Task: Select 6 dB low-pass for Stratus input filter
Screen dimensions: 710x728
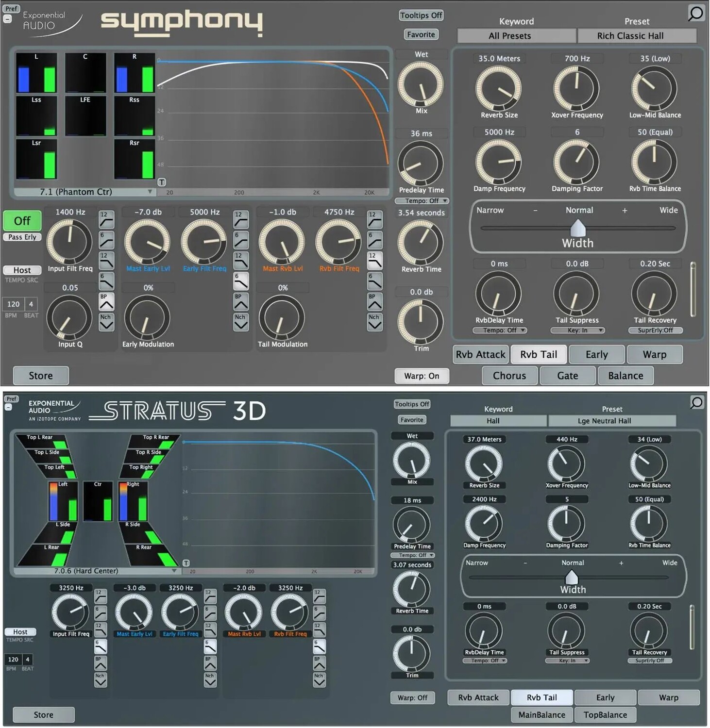Action: (x=101, y=646)
